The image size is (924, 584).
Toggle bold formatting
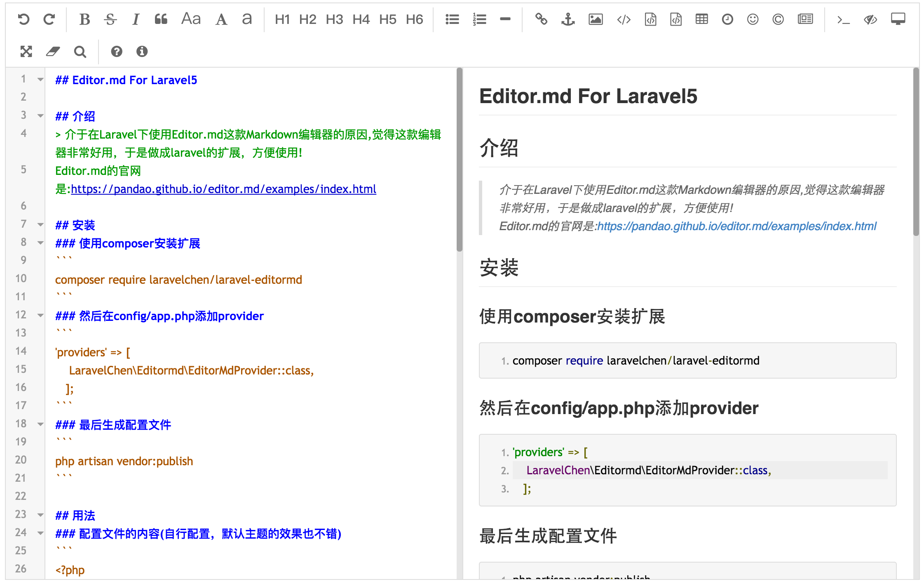84,19
